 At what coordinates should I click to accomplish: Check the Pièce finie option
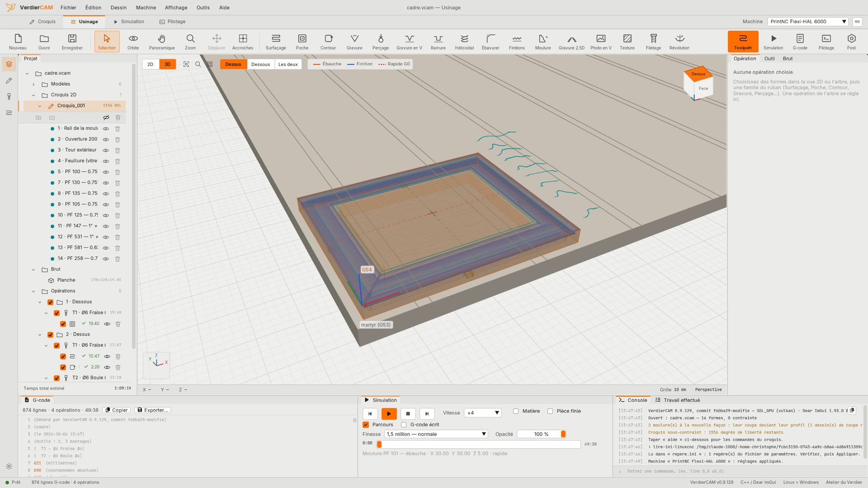pyautogui.click(x=550, y=411)
